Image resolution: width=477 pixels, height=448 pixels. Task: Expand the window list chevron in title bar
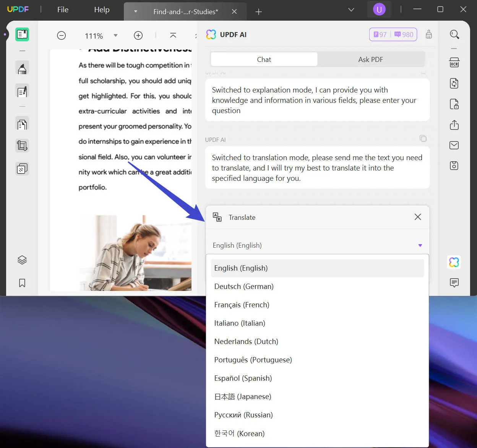351,10
